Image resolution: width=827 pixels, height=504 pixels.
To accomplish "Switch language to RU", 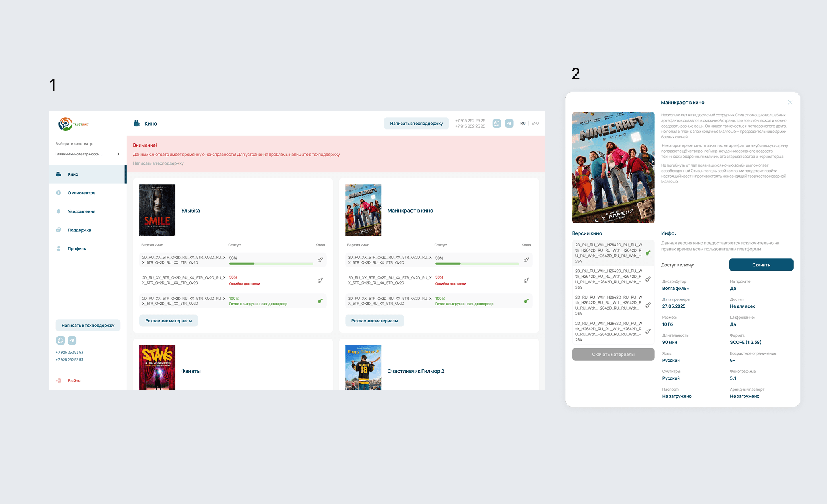I will click(523, 124).
